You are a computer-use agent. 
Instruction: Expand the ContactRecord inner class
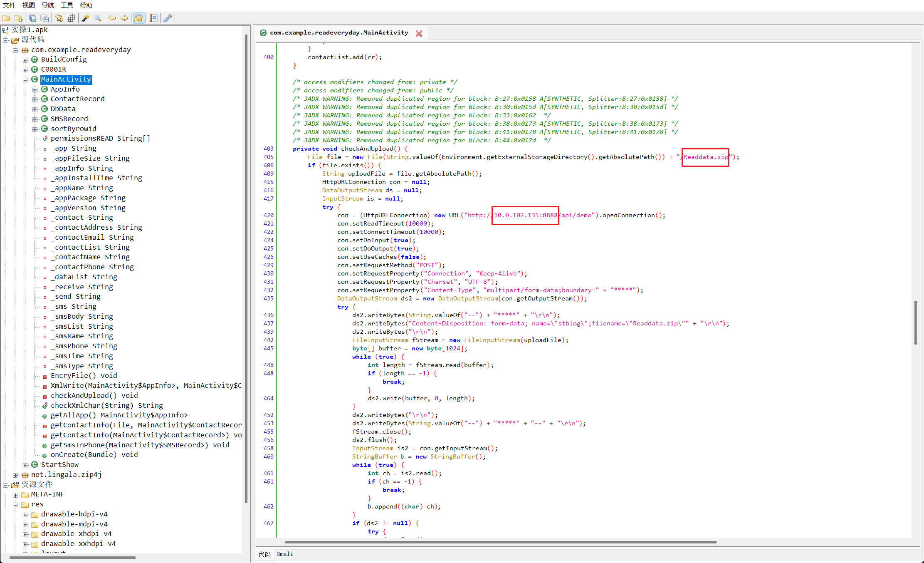click(x=35, y=99)
